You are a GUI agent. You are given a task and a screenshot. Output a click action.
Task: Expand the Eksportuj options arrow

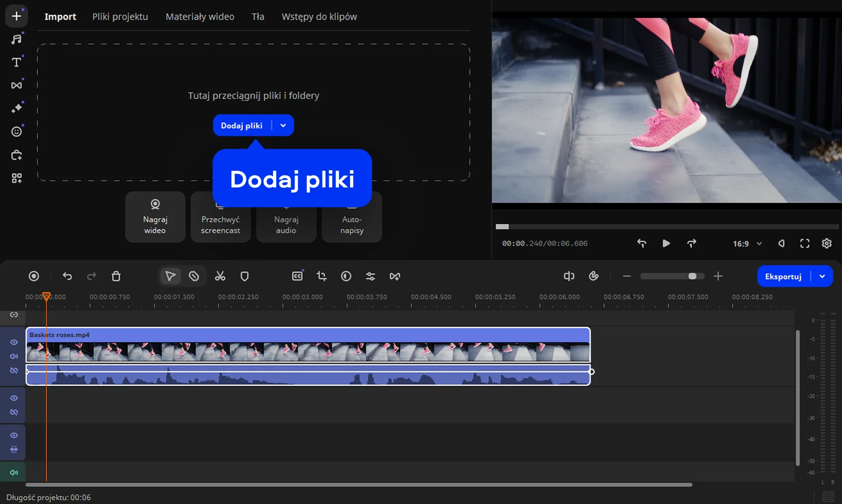tap(822, 276)
